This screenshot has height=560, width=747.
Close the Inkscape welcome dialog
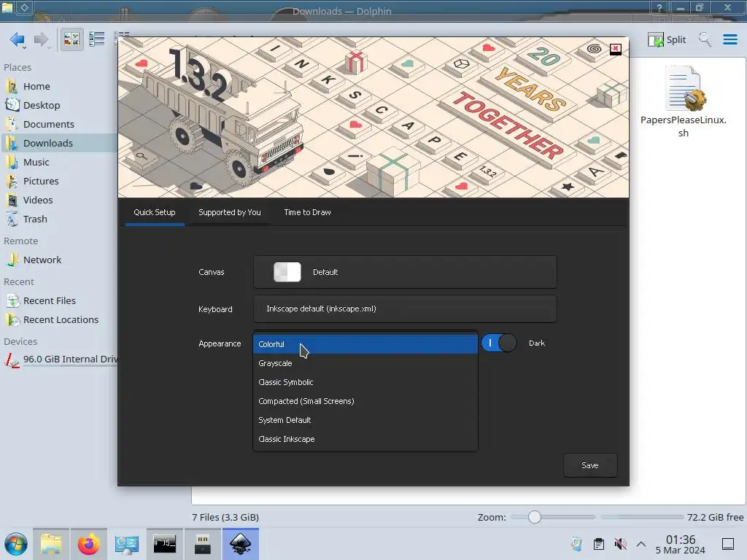coord(616,49)
